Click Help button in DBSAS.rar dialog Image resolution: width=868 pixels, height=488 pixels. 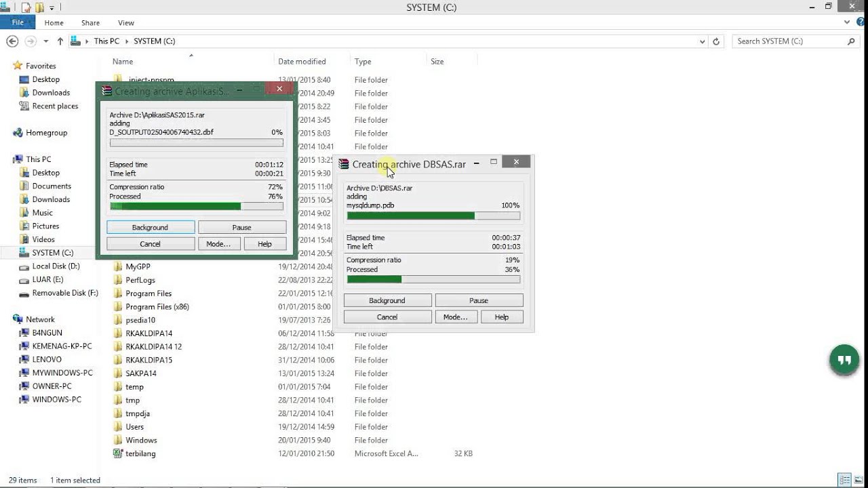tap(502, 317)
